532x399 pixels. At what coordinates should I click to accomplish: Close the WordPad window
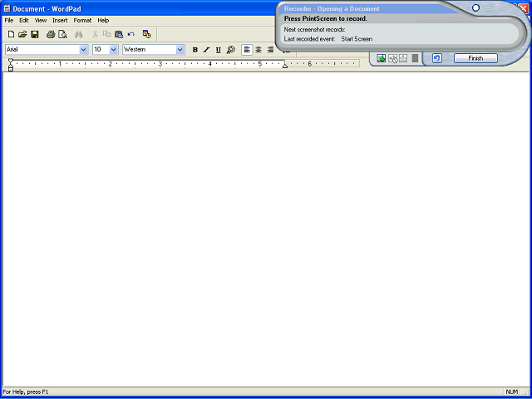click(525, 9)
